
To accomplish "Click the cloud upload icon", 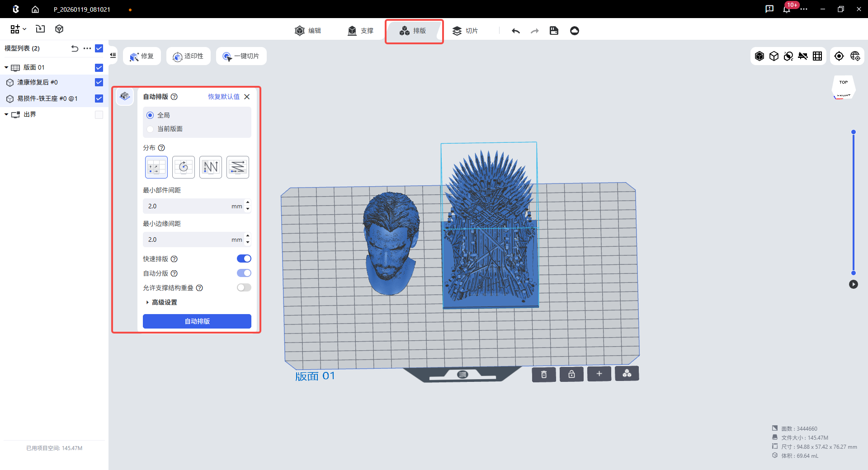I will coord(575,31).
